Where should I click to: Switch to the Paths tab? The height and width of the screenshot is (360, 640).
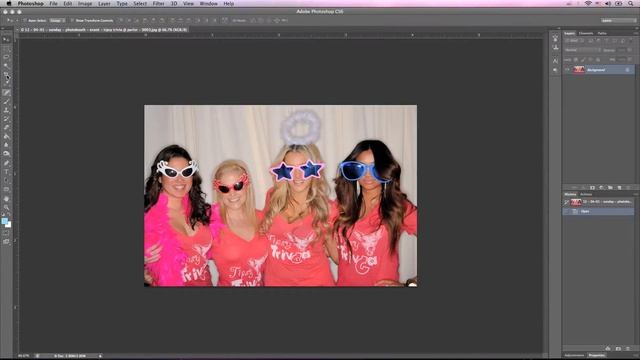pos(602,33)
